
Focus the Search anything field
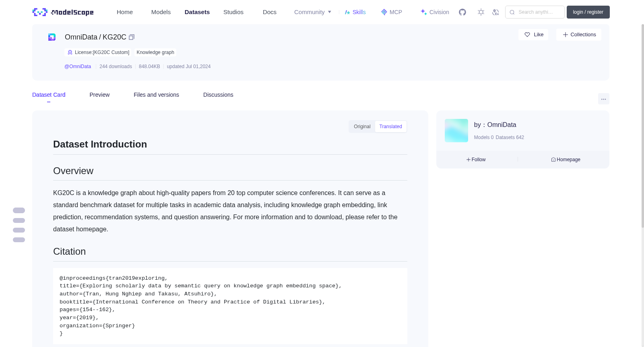(x=535, y=12)
